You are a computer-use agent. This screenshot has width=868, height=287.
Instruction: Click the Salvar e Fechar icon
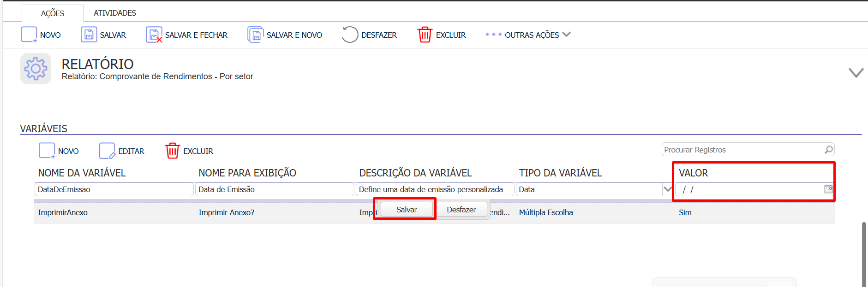[x=154, y=35]
